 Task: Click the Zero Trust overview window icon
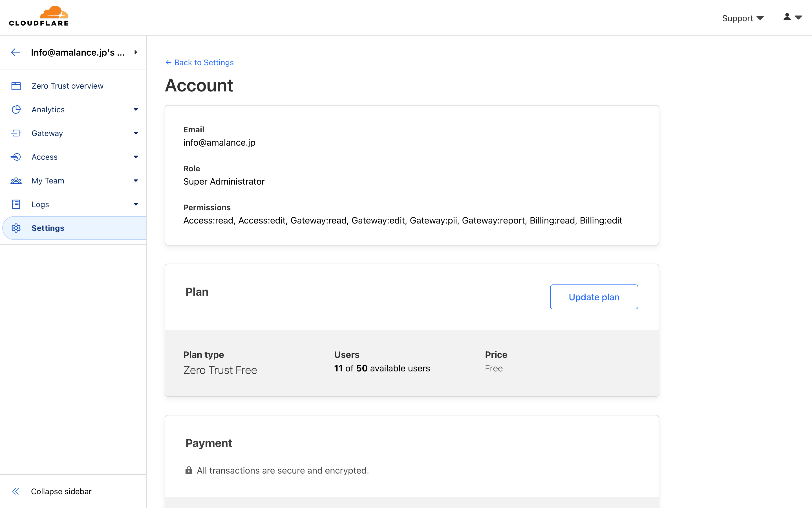(16, 86)
